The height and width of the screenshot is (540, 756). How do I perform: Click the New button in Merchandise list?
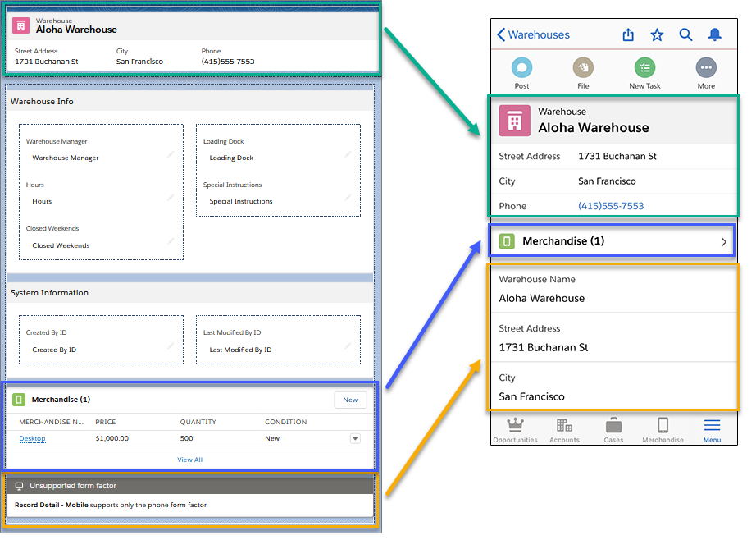coord(350,400)
